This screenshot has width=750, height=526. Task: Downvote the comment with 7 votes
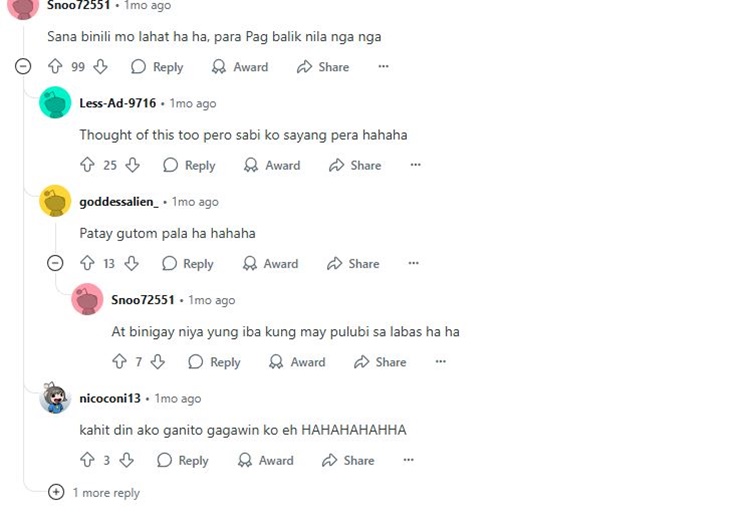(158, 362)
